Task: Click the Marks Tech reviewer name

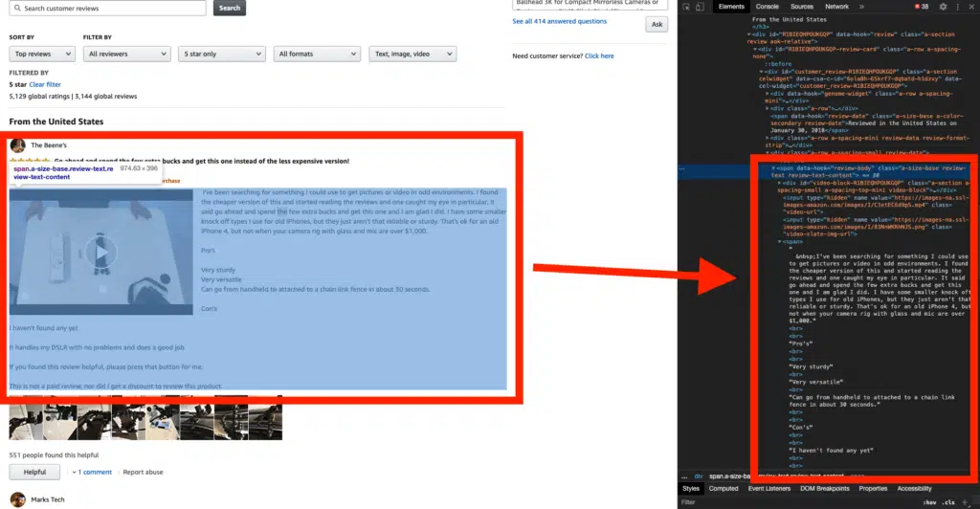Action: pos(48,499)
